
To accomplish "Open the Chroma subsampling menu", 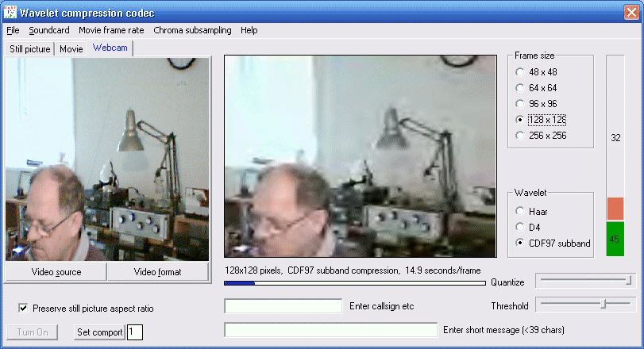I will 192,30.
